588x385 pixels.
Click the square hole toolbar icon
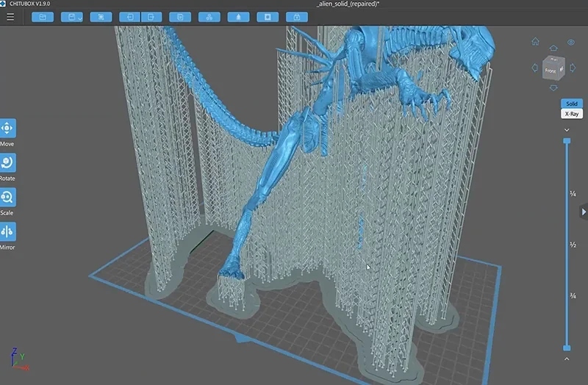268,17
